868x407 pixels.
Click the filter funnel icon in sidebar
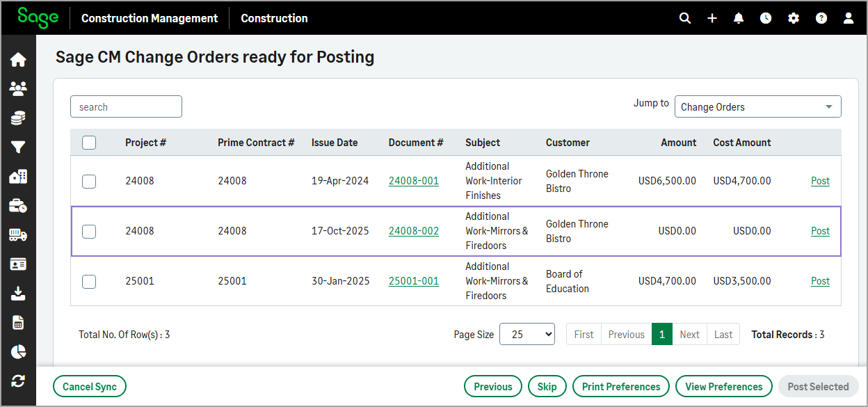pyautogui.click(x=18, y=147)
